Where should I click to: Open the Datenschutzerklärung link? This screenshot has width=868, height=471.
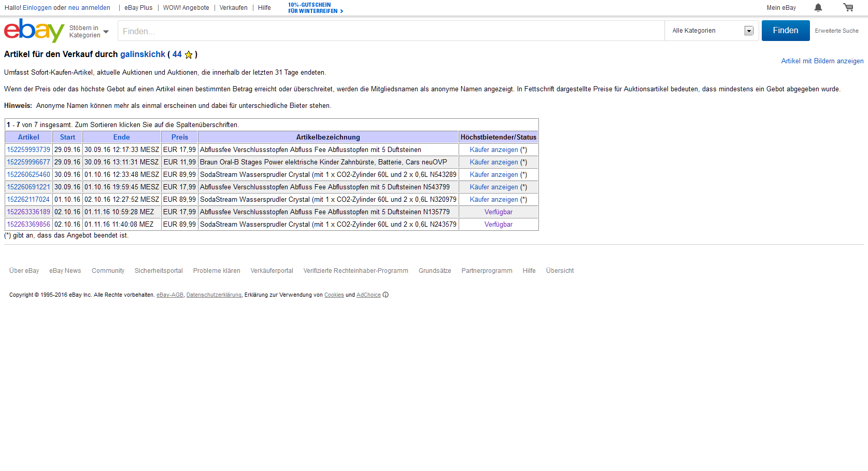(214, 295)
